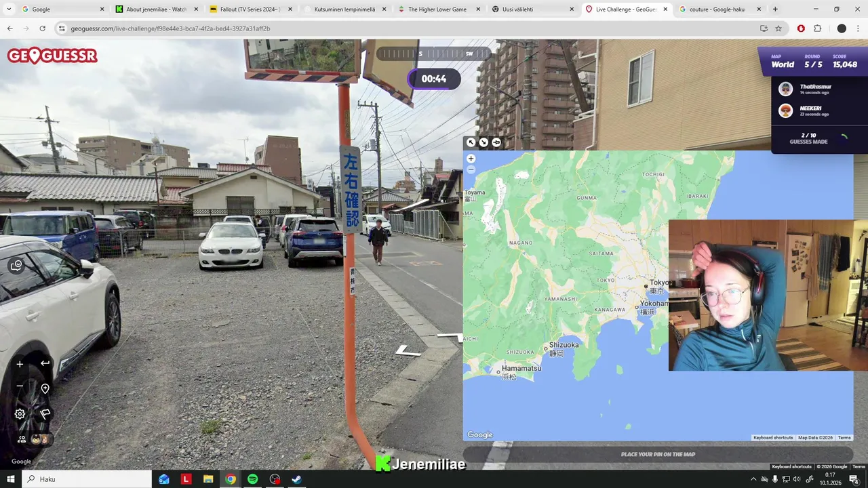This screenshot has height=488, width=868.
Task: Go back in browser history
Action: 9,28
